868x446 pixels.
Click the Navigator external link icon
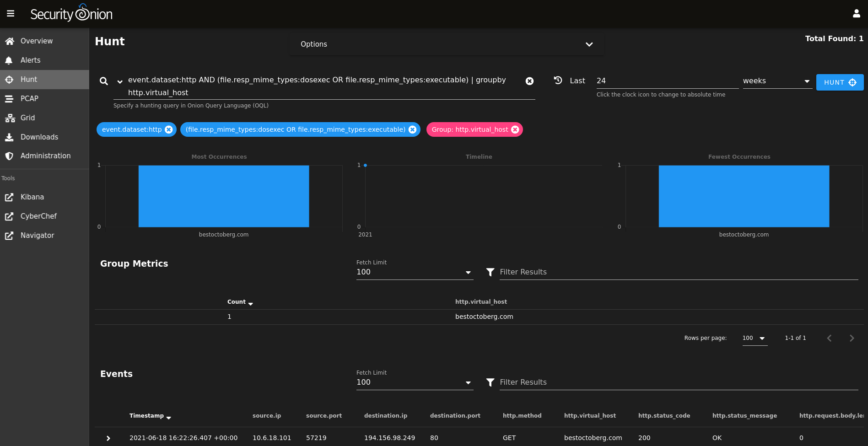(x=9, y=236)
